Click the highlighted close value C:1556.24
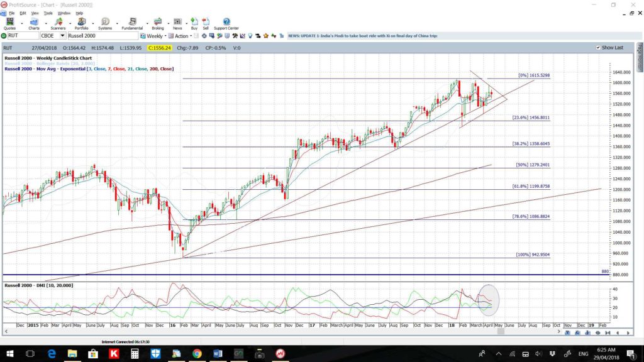The width and height of the screenshot is (644, 362). coord(159,48)
